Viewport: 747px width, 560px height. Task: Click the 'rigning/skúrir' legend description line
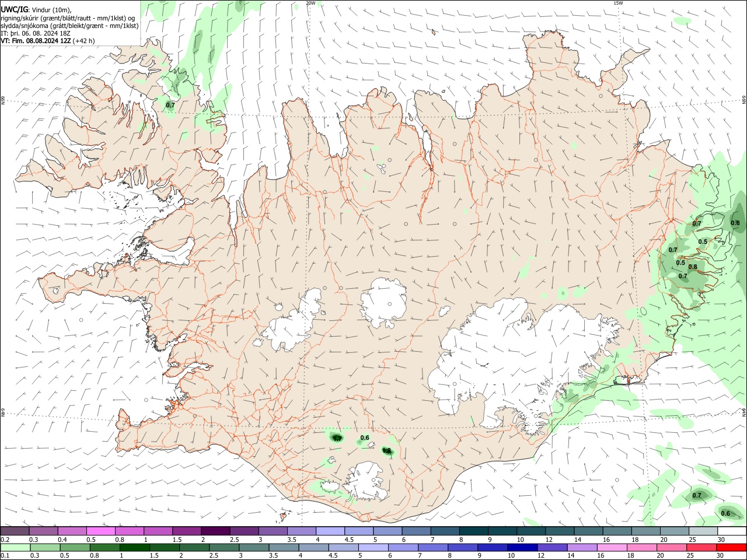point(68,17)
